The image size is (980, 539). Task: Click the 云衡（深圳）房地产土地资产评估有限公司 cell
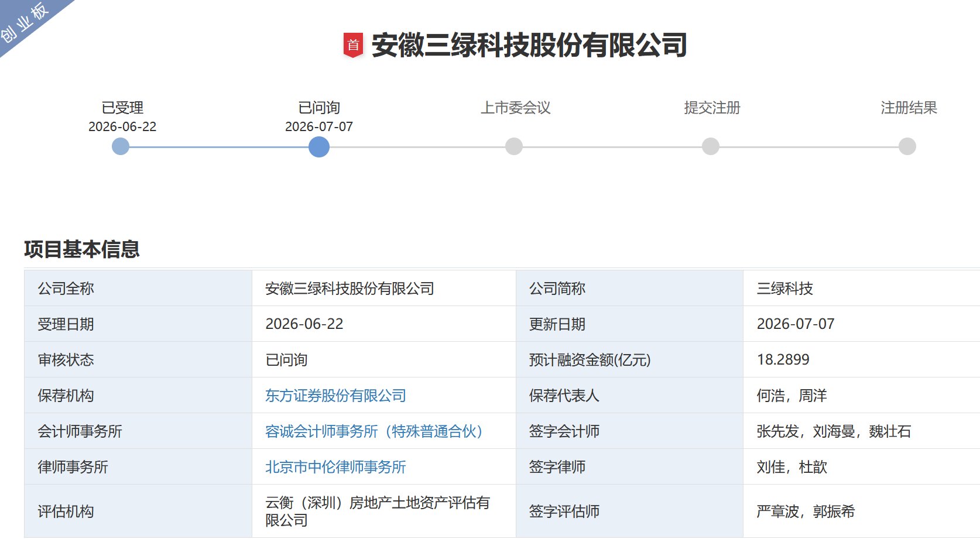click(x=383, y=511)
